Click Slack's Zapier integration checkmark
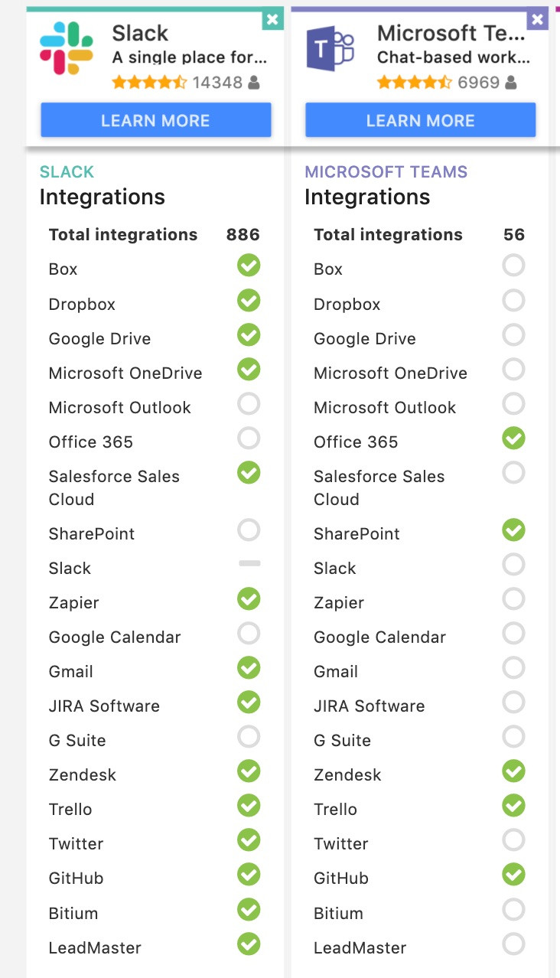This screenshot has width=560, height=978. pos(249,598)
